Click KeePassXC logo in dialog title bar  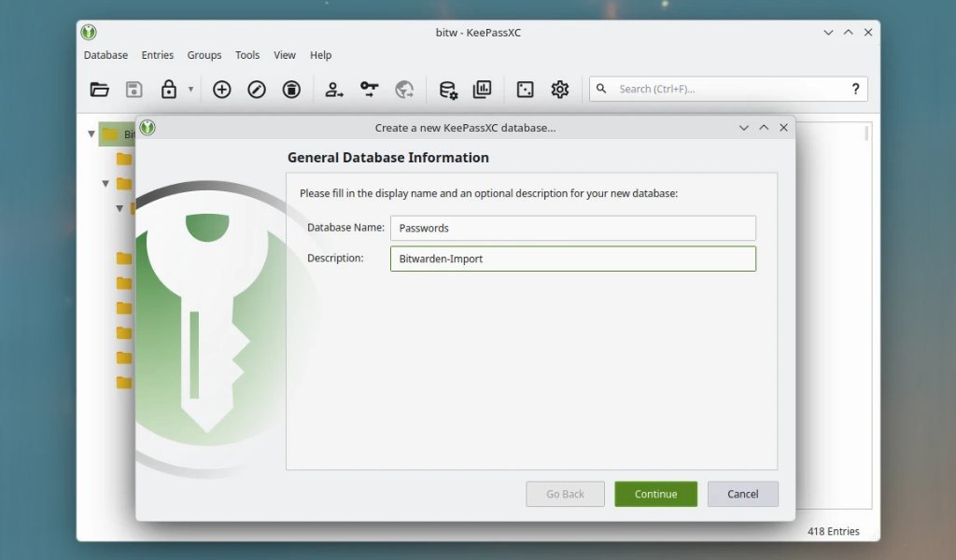(148, 127)
